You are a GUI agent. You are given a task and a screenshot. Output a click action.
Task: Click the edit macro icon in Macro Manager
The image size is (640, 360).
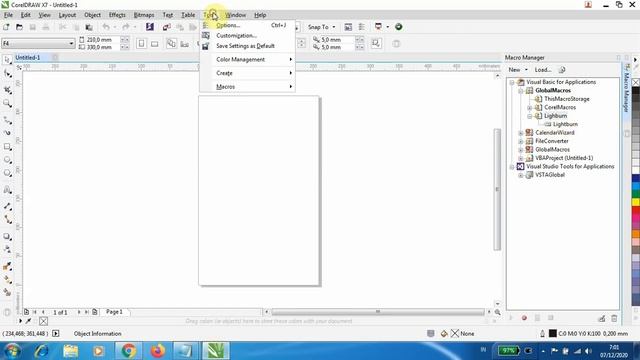pos(601,318)
